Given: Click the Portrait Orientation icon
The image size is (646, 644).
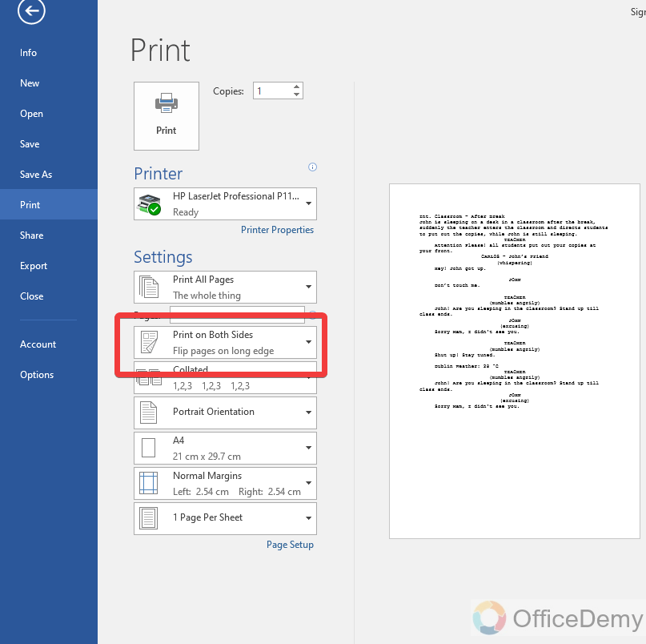Looking at the screenshot, I should [x=148, y=412].
